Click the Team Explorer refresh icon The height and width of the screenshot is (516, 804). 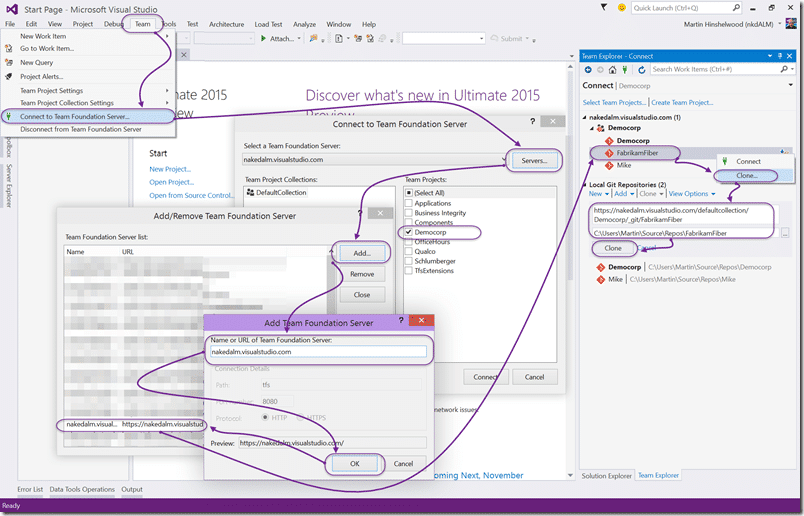[641, 69]
